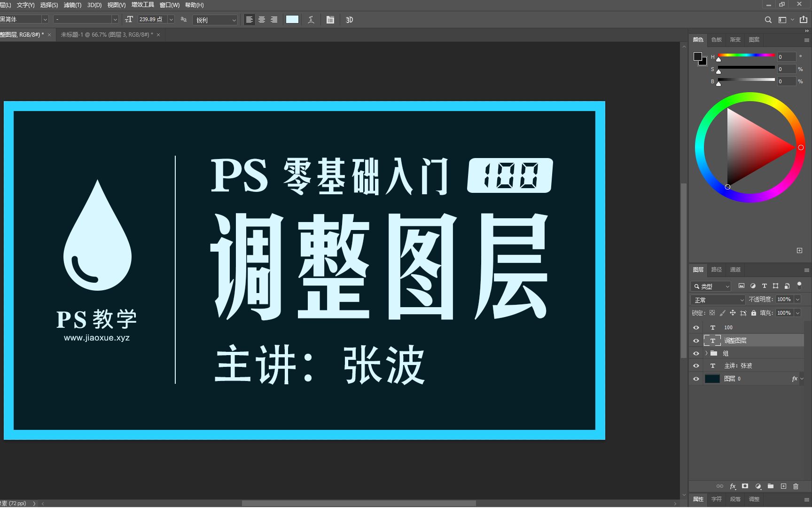Open the font size dropdown
This screenshot has height=508, width=812.
[171, 19]
